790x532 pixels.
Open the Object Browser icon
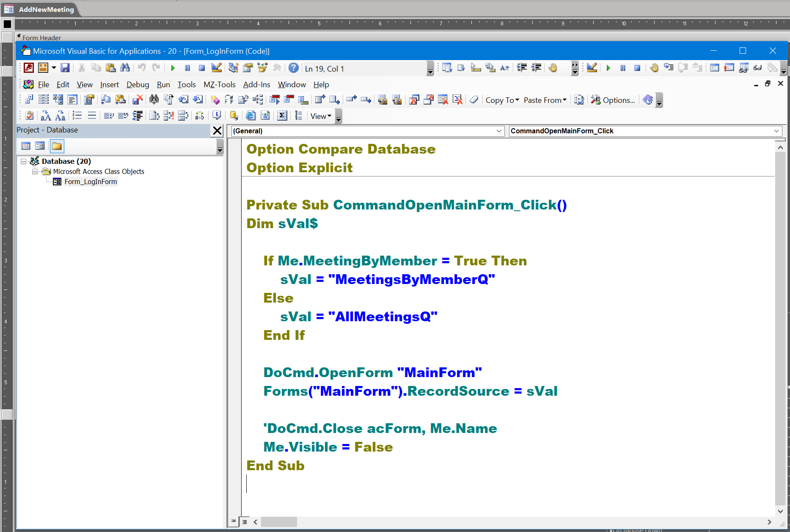(x=262, y=68)
